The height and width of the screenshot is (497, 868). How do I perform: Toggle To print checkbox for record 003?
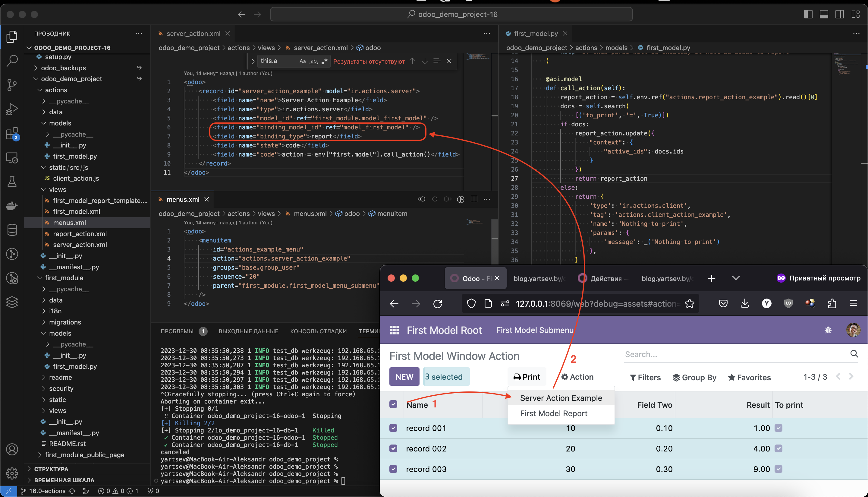[x=778, y=469]
